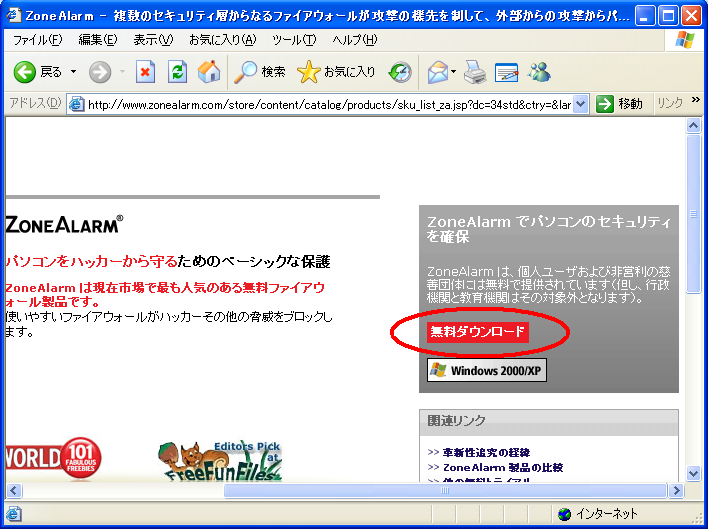708x529 pixels.
Task: Open the ファイル(F) menu
Action: point(37,40)
